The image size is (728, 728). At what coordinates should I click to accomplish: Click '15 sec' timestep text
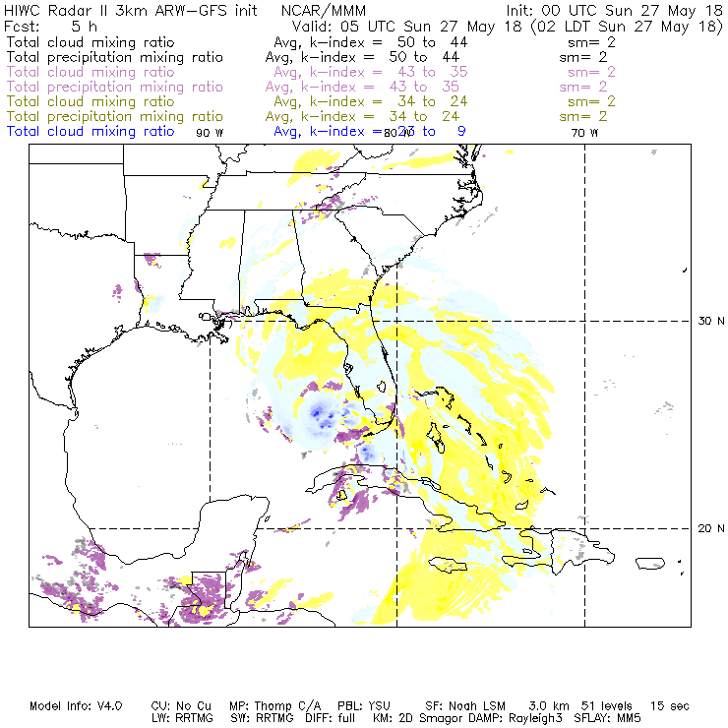coord(670,706)
